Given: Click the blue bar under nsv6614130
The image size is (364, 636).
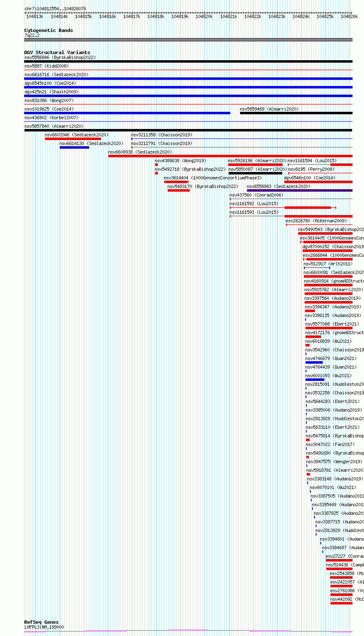Looking at the screenshot, I should pos(74,147).
